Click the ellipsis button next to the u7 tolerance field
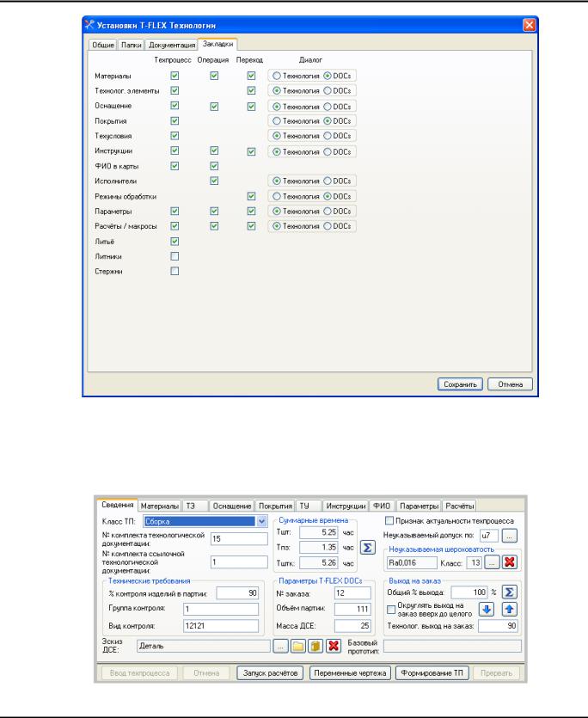The width and height of the screenshot is (588, 718). coord(509,536)
